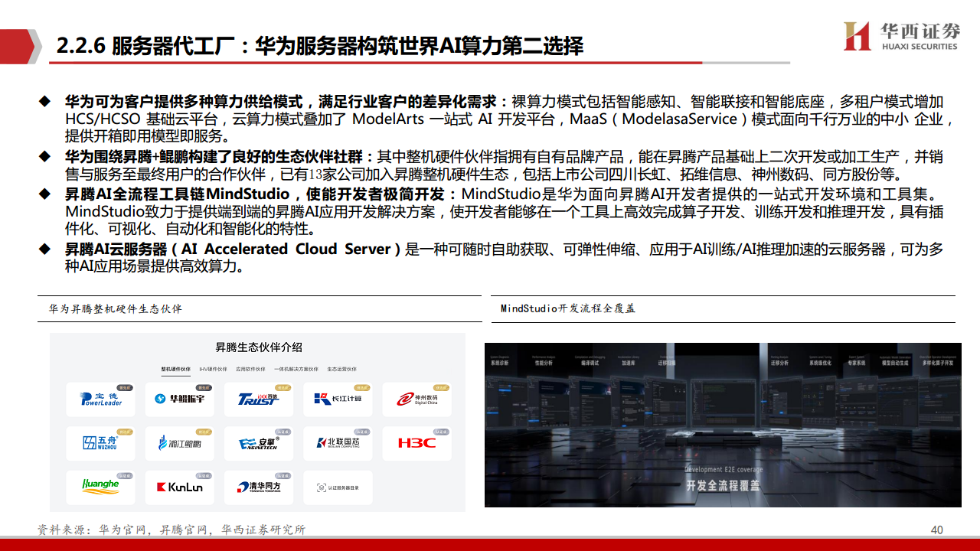Click the Development E2E coverage text
Viewport: 980px width, 551px height.
click(723, 469)
